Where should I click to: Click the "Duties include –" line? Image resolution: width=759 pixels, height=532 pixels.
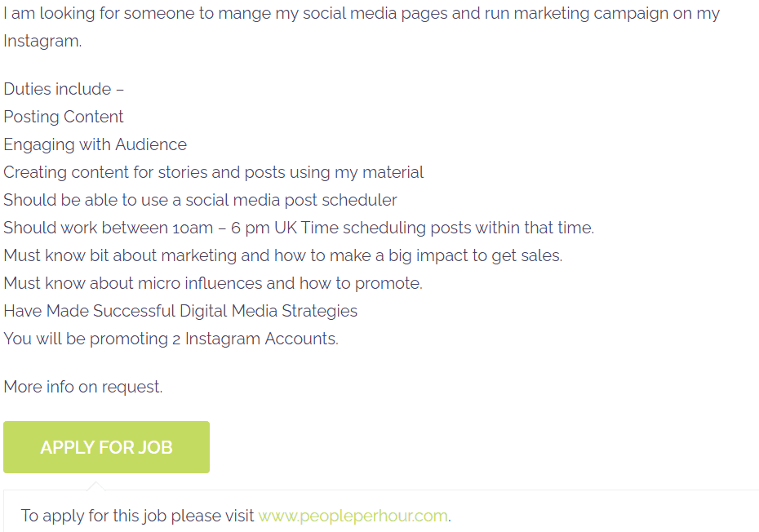tap(64, 89)
